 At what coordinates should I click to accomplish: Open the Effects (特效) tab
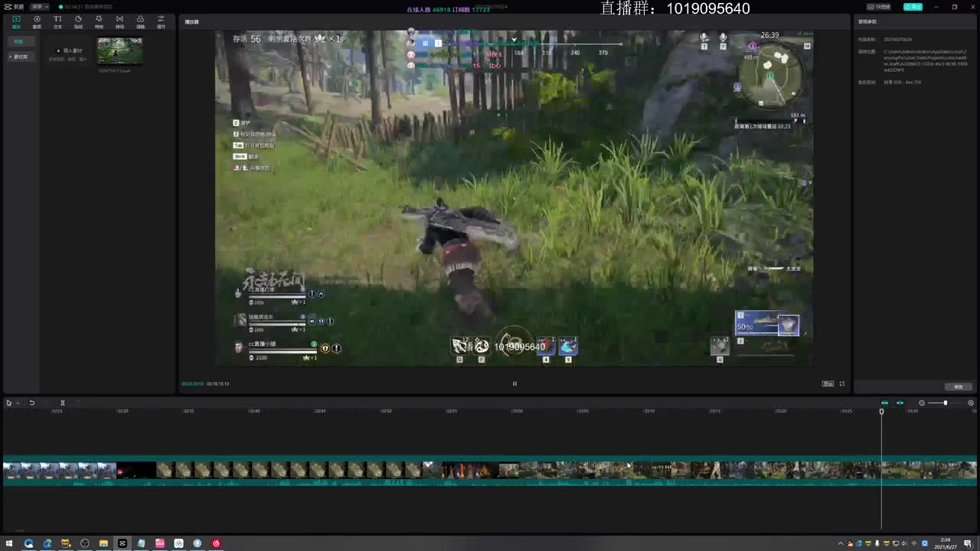click(x=99, y=21)
